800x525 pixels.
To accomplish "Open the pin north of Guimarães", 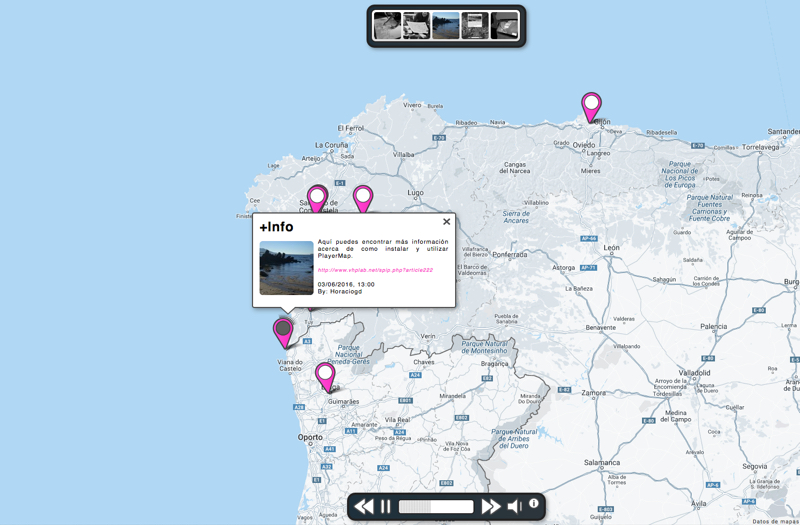I will tap(325, 378).
